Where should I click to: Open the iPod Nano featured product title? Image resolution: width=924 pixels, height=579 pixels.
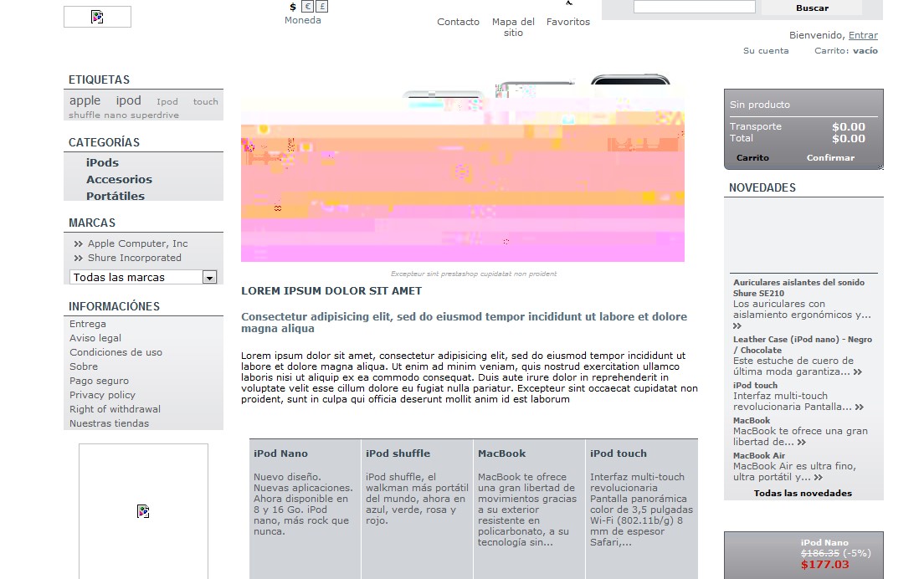point(280,453)
